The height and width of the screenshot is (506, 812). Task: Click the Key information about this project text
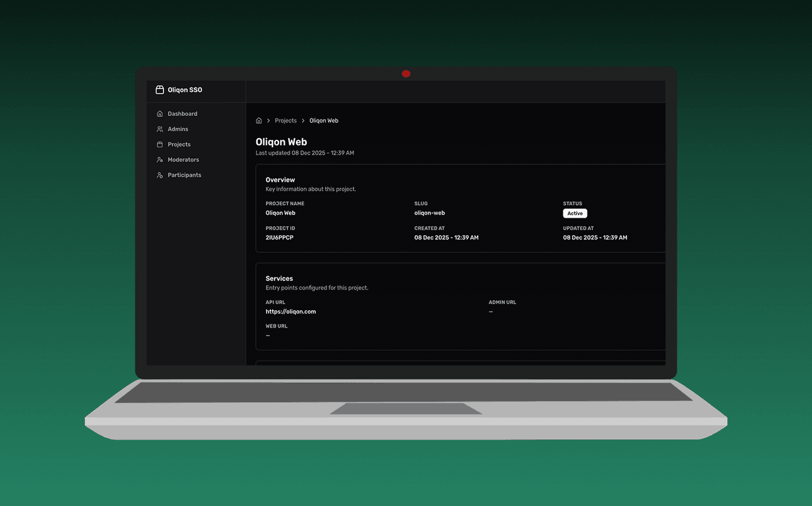[x=311, y=189]
